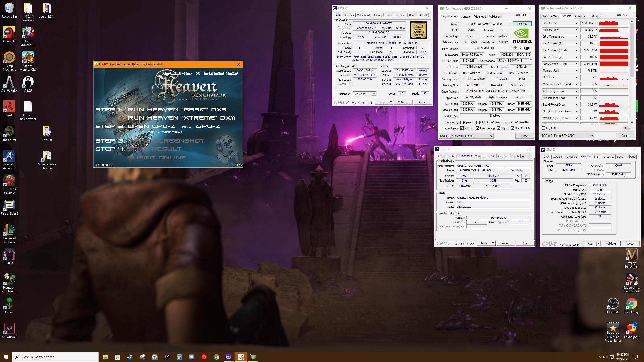Click the Bus Interface question mark icon
The height and width of the screenshot is (362, 644).
click(x=531, y=61)
